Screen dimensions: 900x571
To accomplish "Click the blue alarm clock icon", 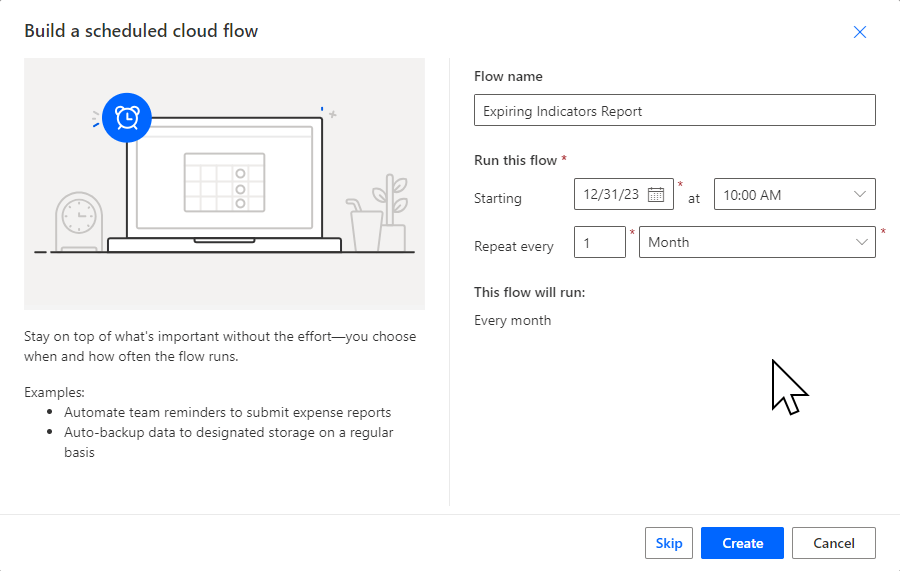I will 126,118.
